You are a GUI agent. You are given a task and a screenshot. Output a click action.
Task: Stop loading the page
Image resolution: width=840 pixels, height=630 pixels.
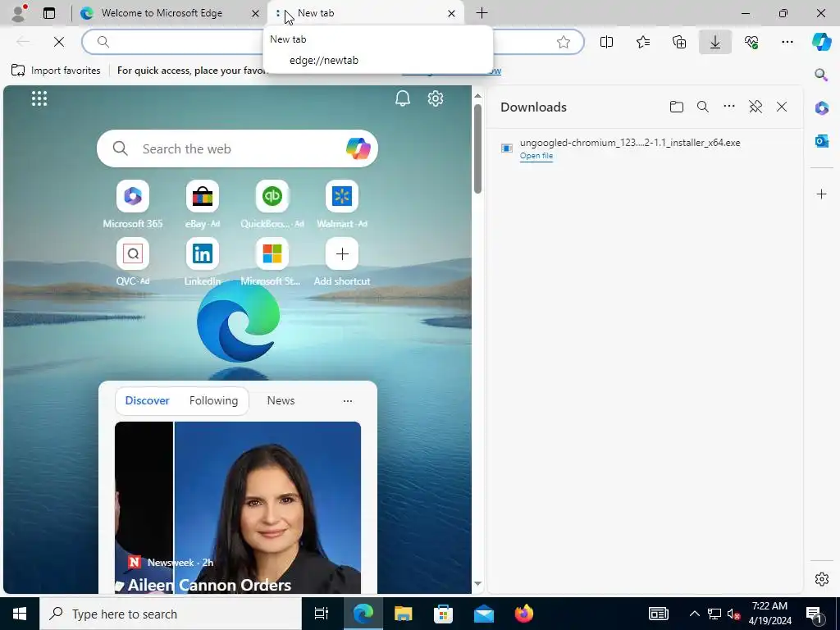[59, 42]
